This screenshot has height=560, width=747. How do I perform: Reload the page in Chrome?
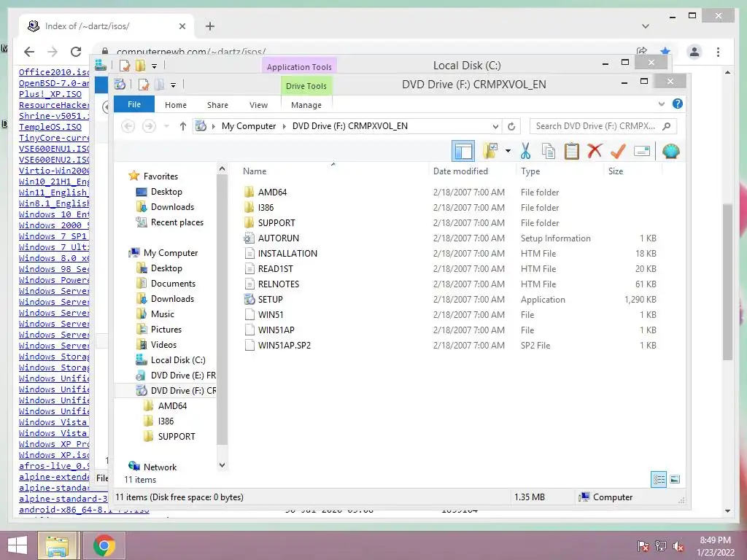[x=76, y=52]
